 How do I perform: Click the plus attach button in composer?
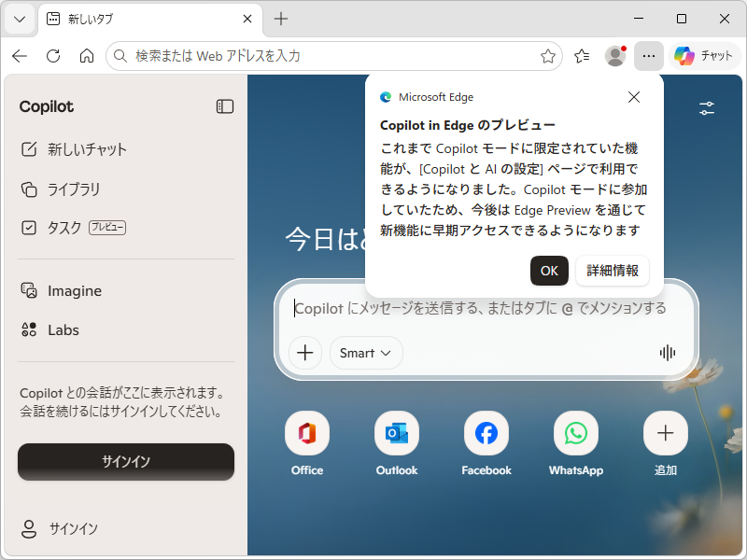(305, 353)
